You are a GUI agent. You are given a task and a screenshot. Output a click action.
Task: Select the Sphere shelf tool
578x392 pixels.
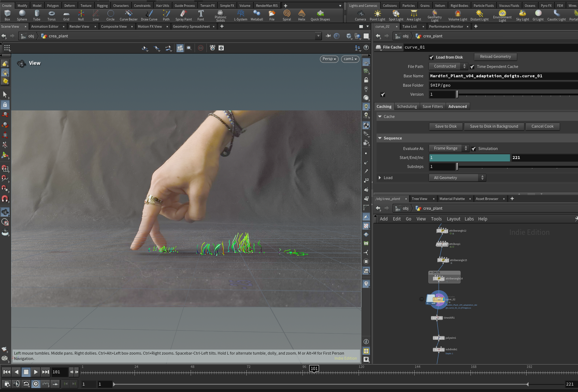22,15
